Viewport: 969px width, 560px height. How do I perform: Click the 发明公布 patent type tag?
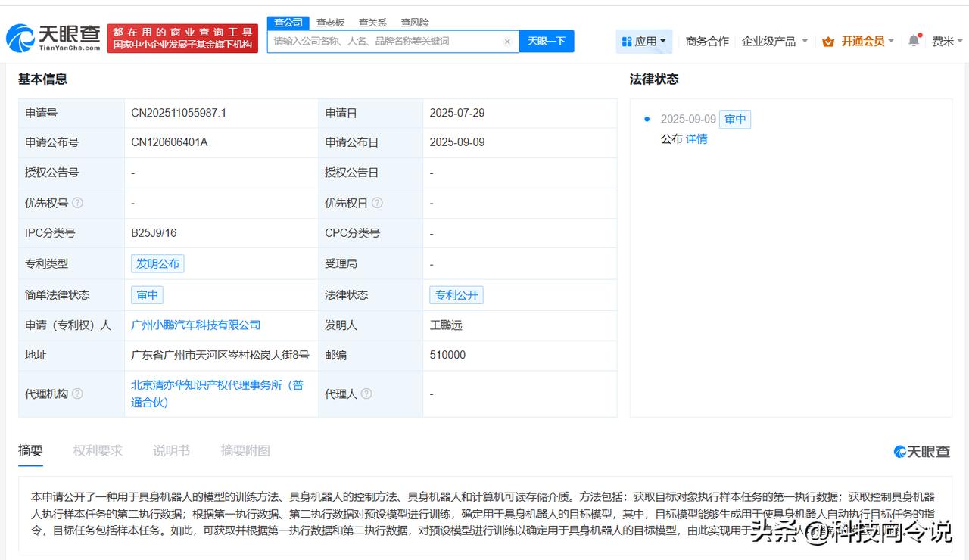tap(157, 263)
